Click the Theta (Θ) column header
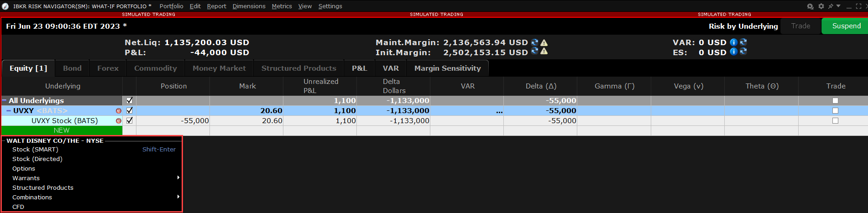868x213 pixels. pos(762,86)
